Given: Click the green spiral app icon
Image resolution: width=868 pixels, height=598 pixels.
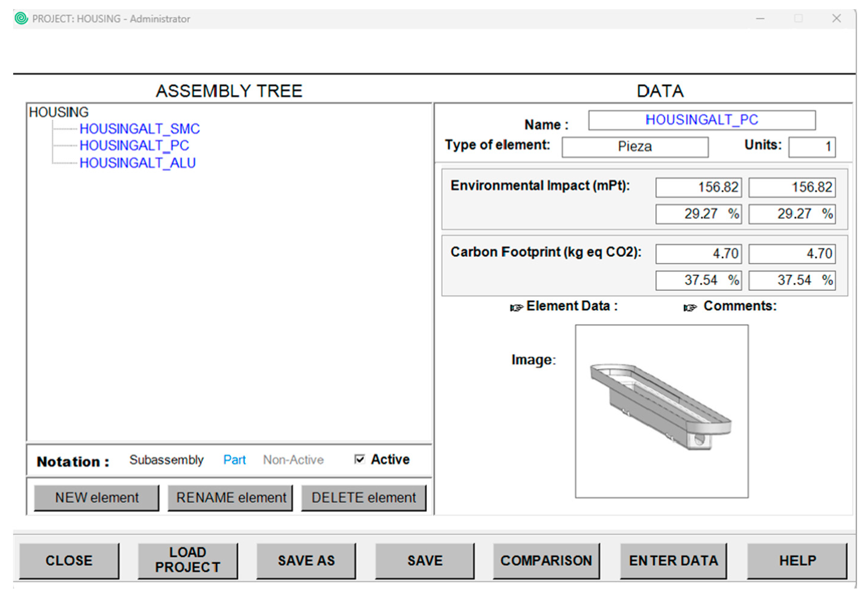Looking at the screenshot, I should (21, 18).
